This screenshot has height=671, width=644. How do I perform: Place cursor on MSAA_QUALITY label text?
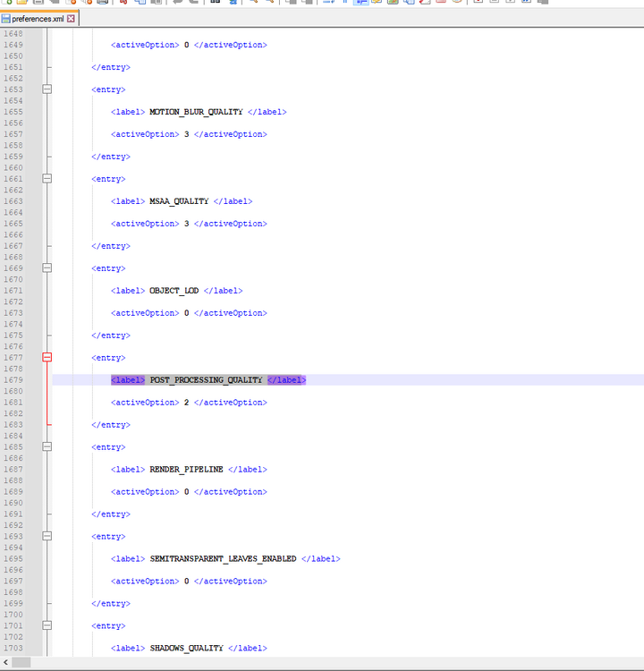click(179, 201)
